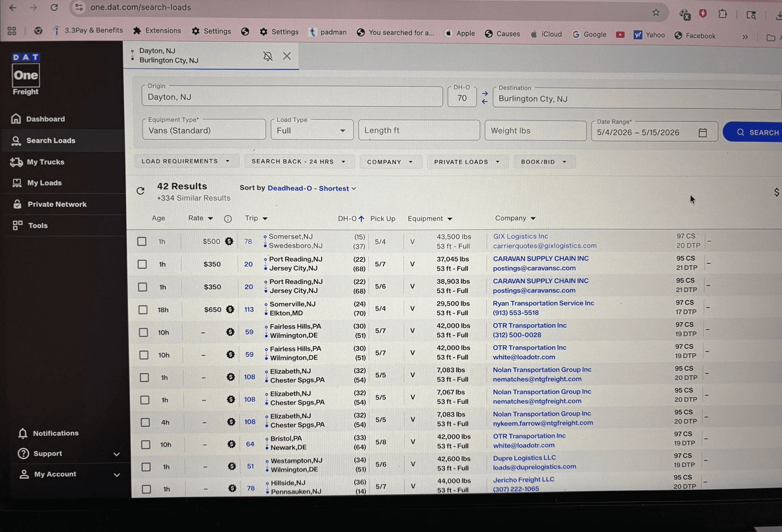Screen dimensions: 782x532
Task: Edit the Origin field Dayton, NJ
Action: (x=292, y=96)
